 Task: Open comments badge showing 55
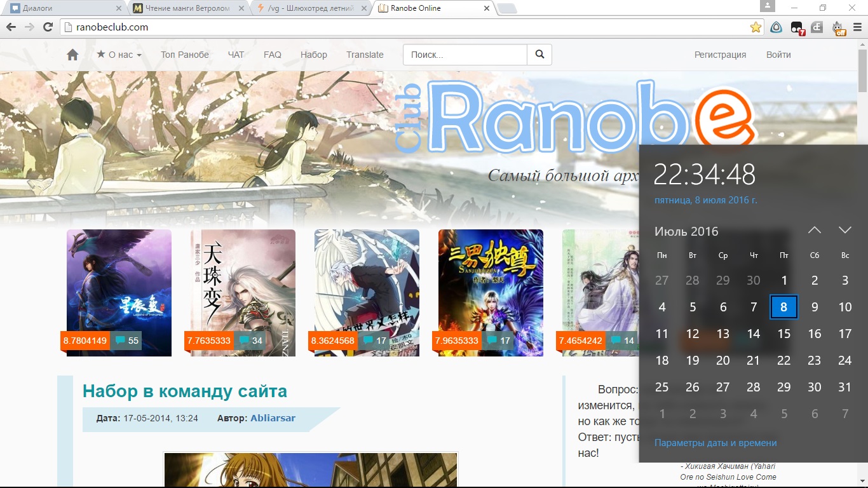[126, 341]
